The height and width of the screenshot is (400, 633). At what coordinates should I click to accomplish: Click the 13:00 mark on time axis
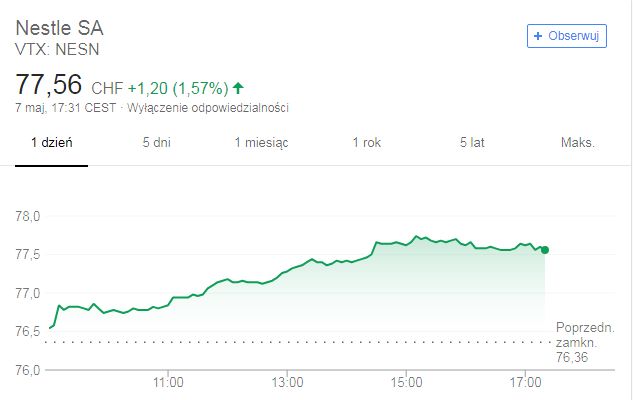click(x=287, y=382)
